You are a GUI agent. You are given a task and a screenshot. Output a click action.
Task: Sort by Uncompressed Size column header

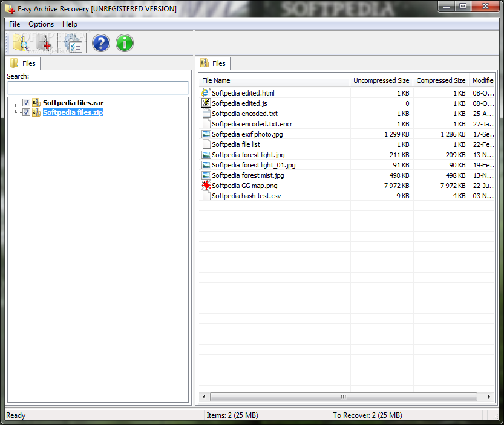coord(381,80)
